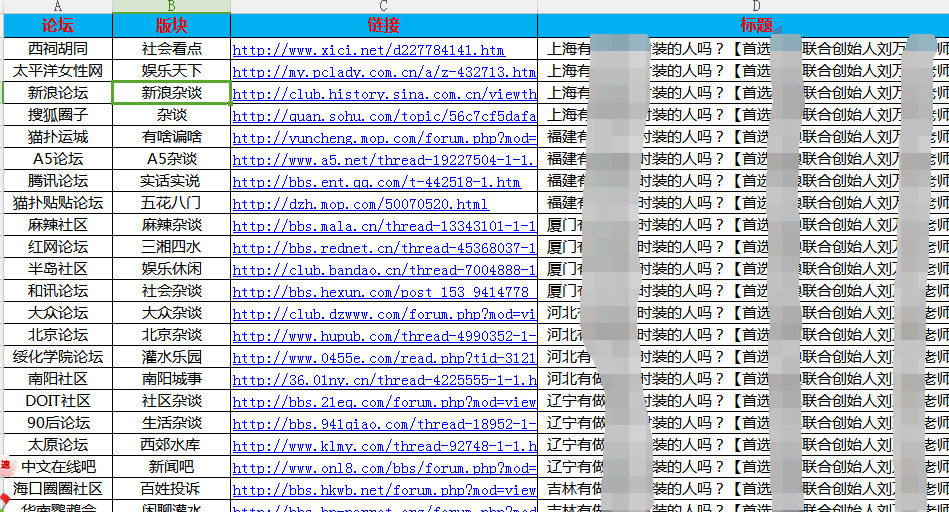Open the club.history.sina.com.cn link
The image size is (949, 512).
(x=384, y=94)
